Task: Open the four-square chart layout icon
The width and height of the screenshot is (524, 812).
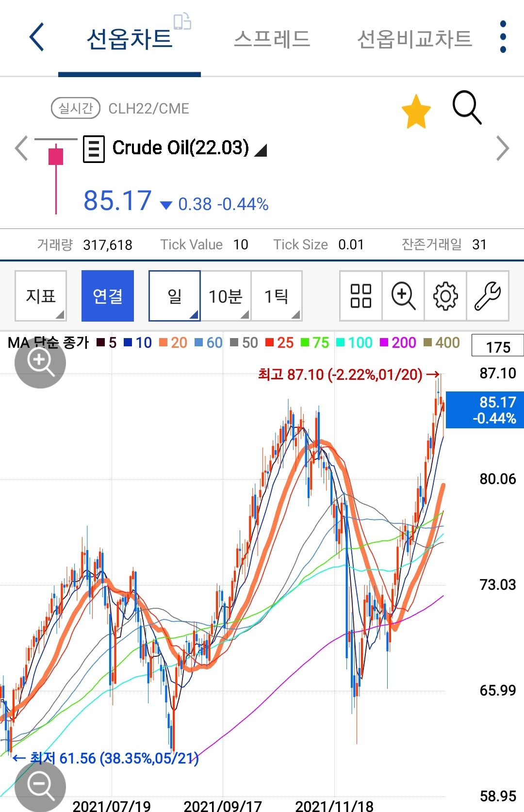Action: (x=361, y=296)
